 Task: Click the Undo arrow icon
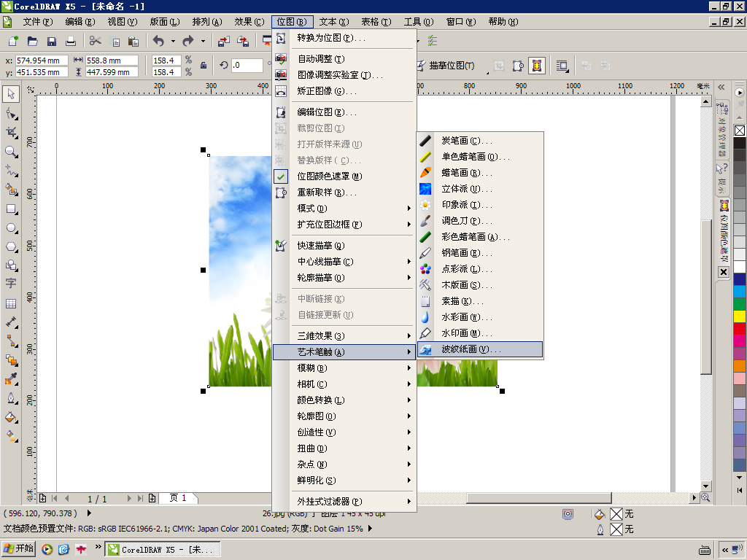pos(158,42)
